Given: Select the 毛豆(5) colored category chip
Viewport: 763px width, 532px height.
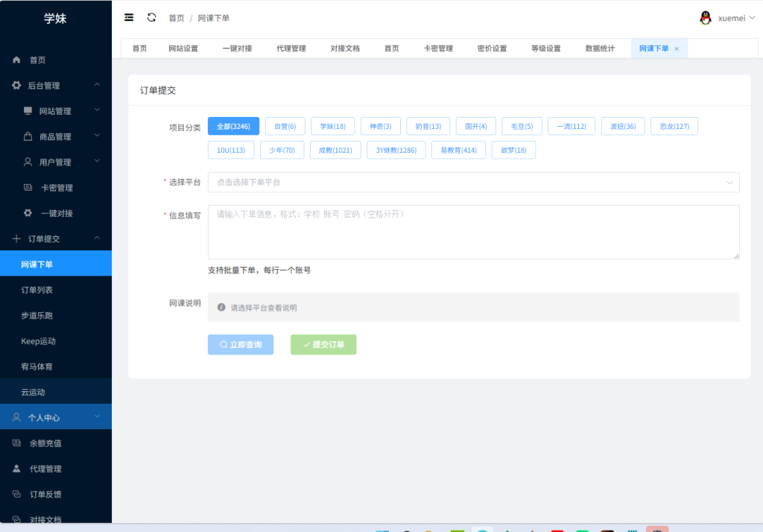Looking at the screenshot, I should [522, 126].
